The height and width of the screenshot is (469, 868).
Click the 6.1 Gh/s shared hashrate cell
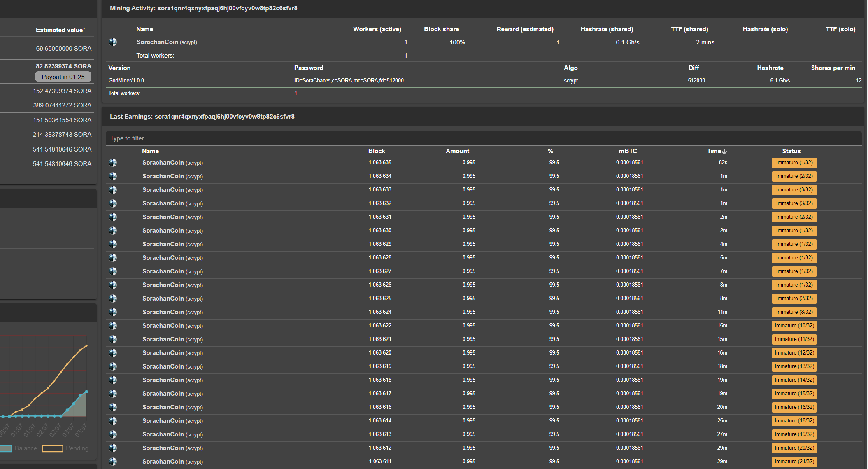[627, 42]
